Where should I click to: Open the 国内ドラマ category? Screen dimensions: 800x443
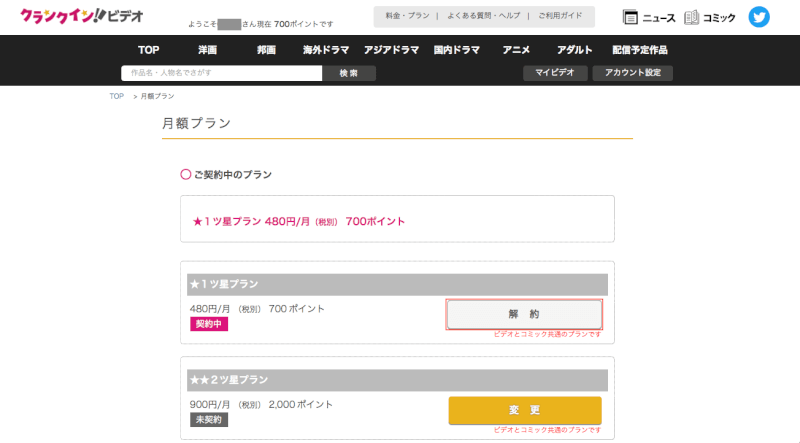pos(456,50)
